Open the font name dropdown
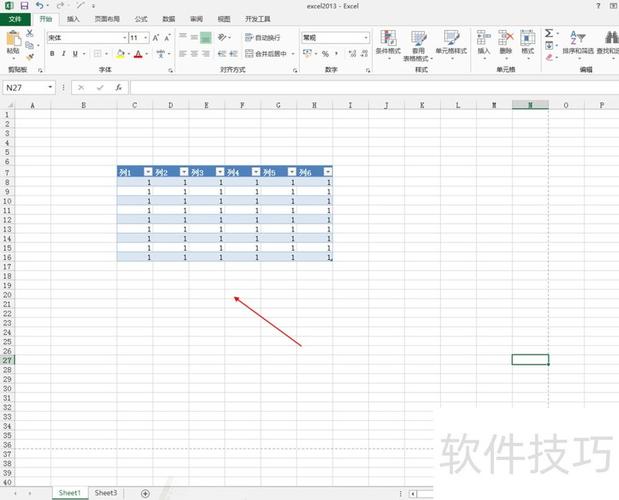 (x=125, y=38)
